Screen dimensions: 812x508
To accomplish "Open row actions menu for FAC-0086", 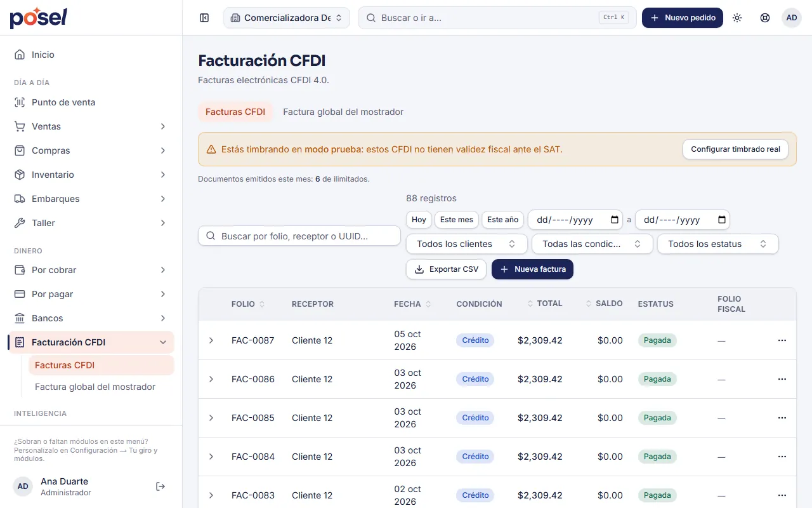I will pos(782,379).
